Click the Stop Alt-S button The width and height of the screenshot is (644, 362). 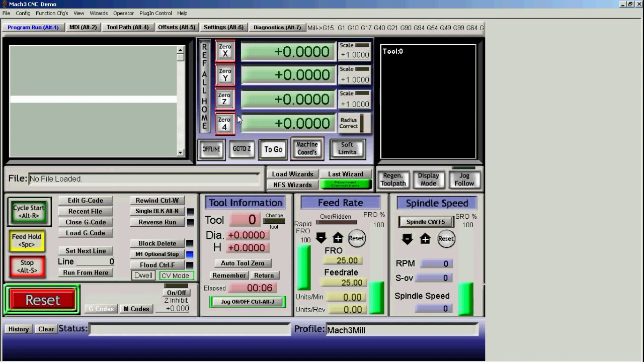coord(27,266)
